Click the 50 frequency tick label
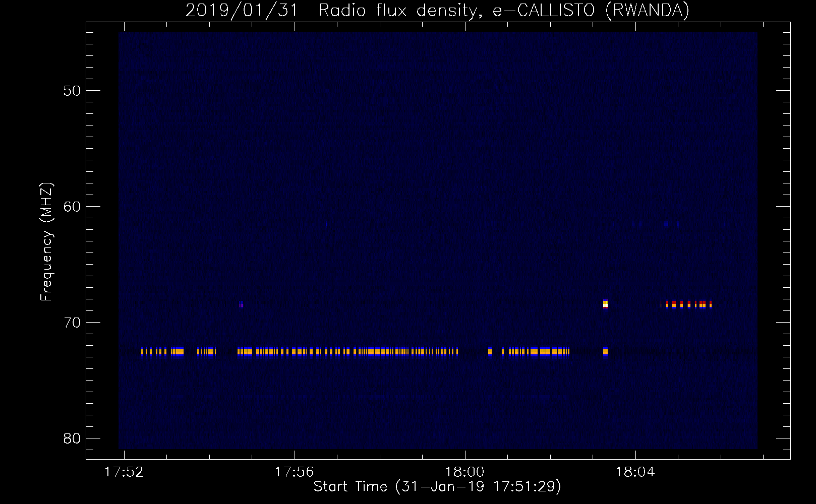Screen dimensions: 816x504 pyautogui.click(x=72, y=91)
